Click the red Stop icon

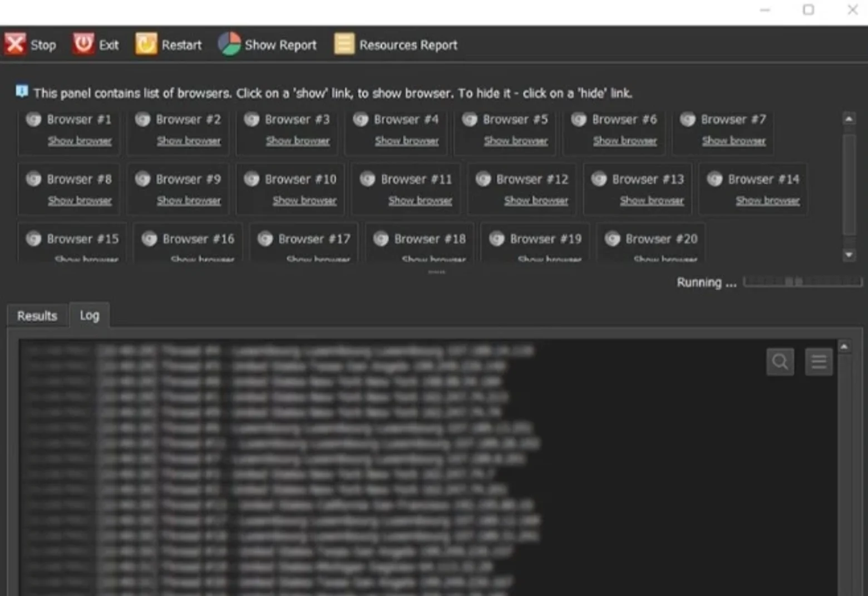coord(15,43)
